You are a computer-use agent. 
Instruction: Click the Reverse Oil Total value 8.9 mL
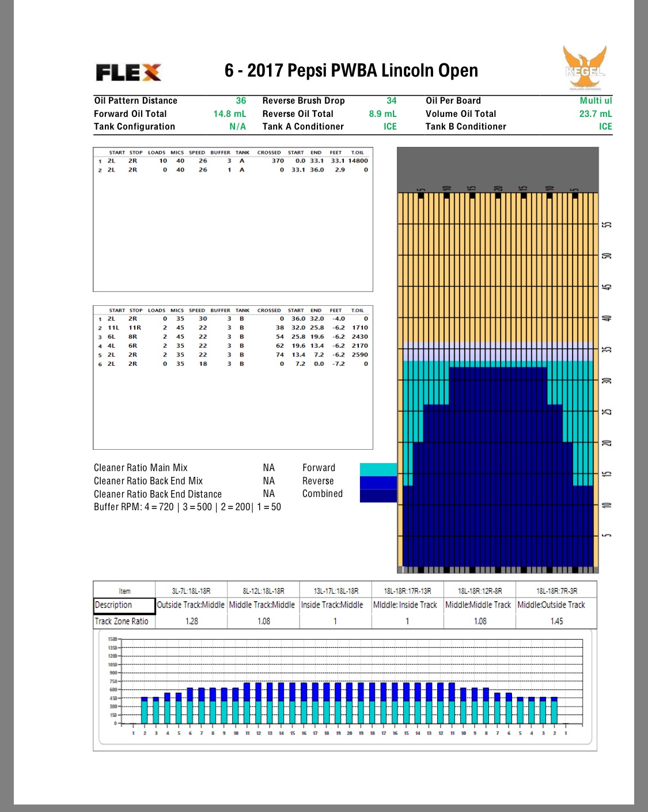coord(383,114)
